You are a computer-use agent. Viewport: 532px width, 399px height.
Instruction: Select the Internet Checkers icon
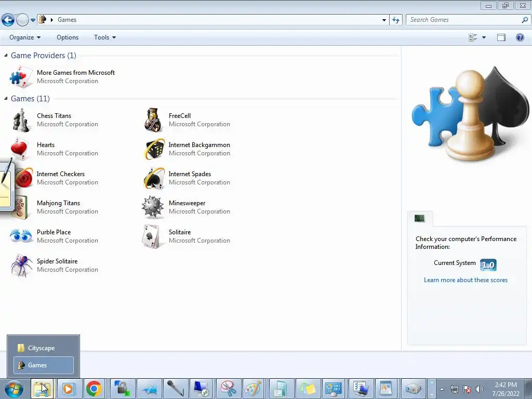(24, 178)
